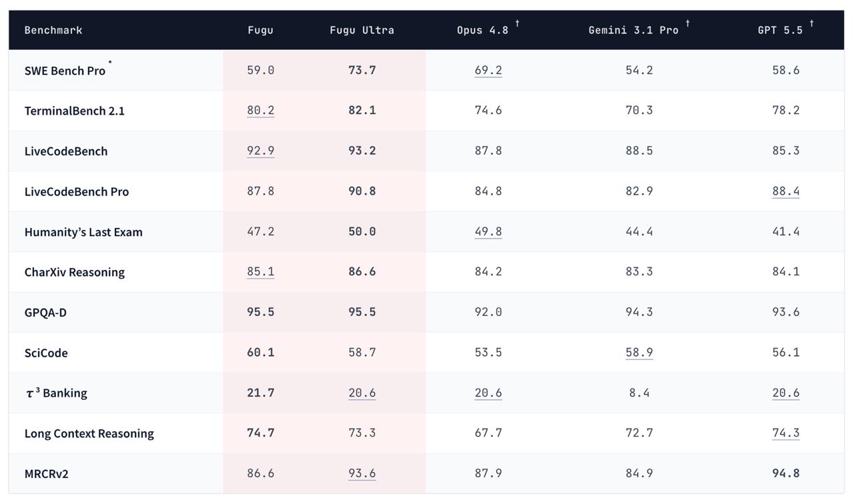Click the Opus 4.8 header dagger footnote
Image resolution: width=854 pixels, height=504 pixels.
(x=517, y=23)
